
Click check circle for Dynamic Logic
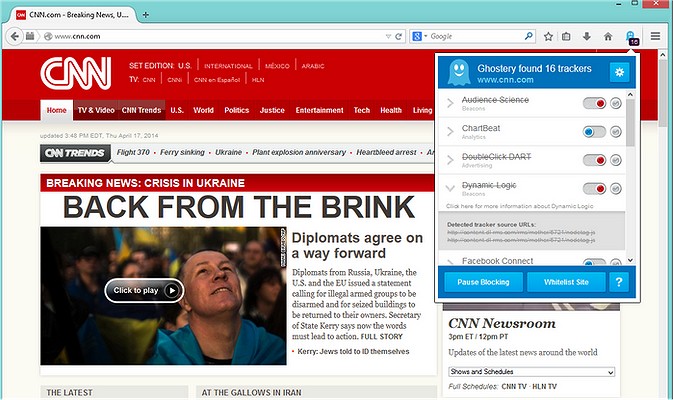615,188
